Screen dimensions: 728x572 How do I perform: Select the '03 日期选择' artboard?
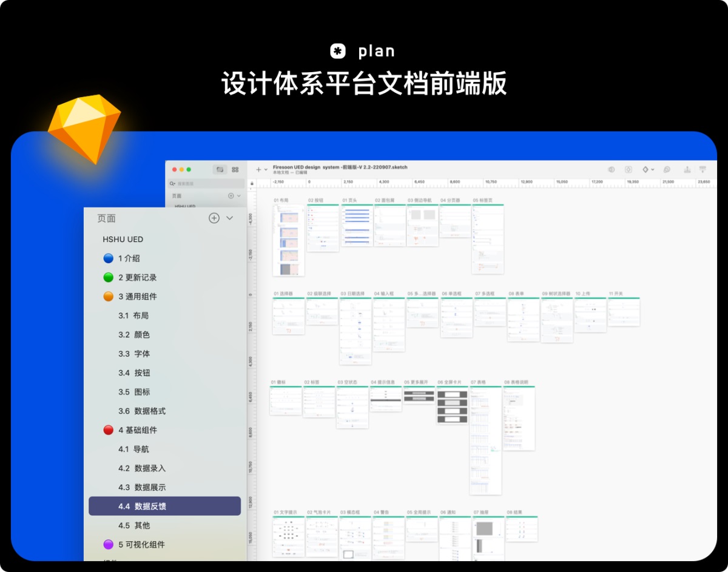[356, 331]
